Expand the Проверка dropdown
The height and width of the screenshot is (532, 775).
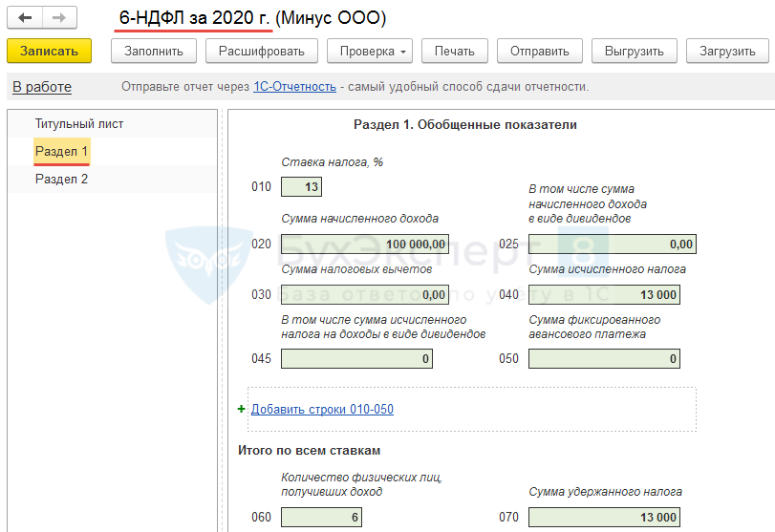click(370, 51)
